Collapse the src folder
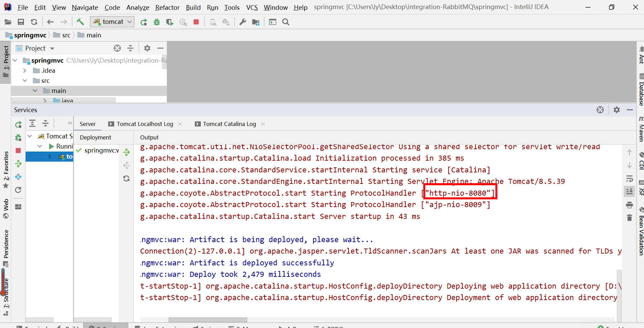 [x=25, y=80]
